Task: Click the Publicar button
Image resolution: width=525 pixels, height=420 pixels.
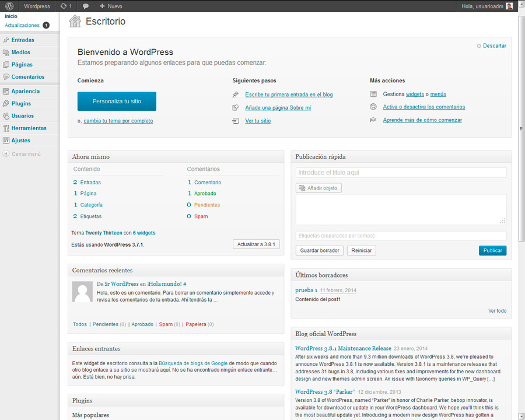Action: click(x=492, y=250)
